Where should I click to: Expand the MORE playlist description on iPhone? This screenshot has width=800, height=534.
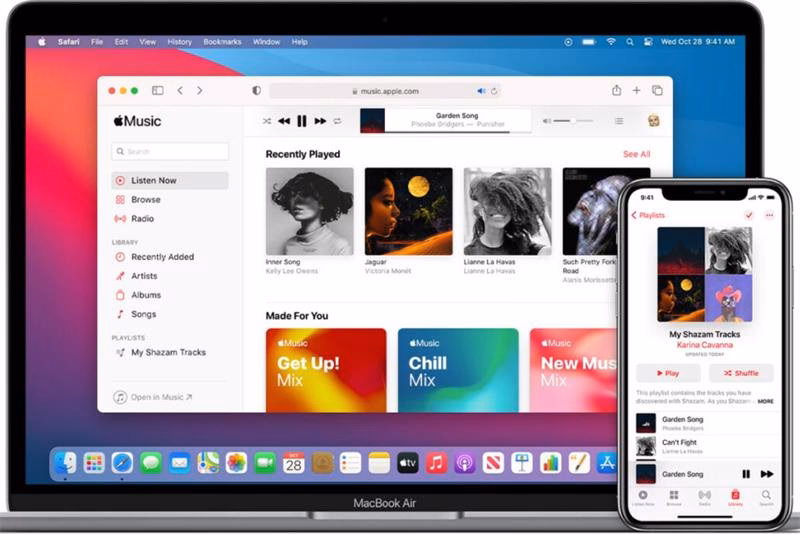click(765, 401)
